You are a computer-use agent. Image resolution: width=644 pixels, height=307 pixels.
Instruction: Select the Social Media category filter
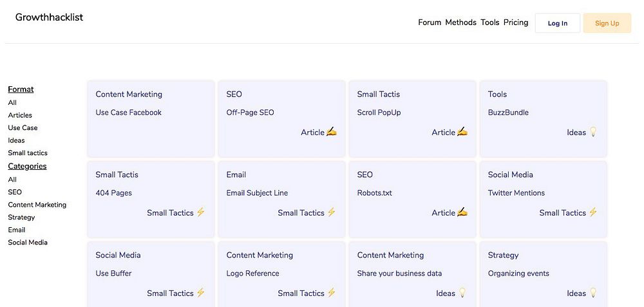pos(28,242)
